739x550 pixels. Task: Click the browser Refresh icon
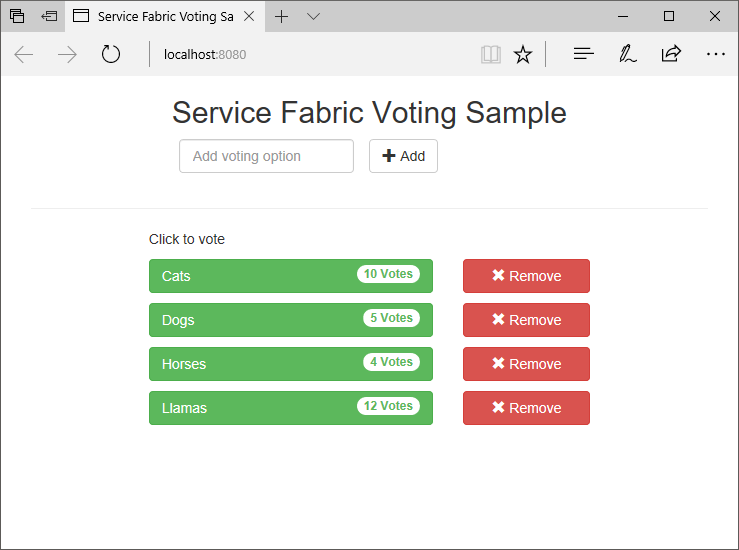111,54
